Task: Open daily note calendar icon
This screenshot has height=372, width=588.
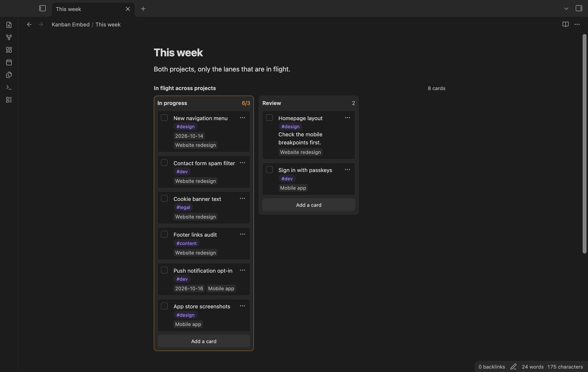Action: tap(9, 62)
